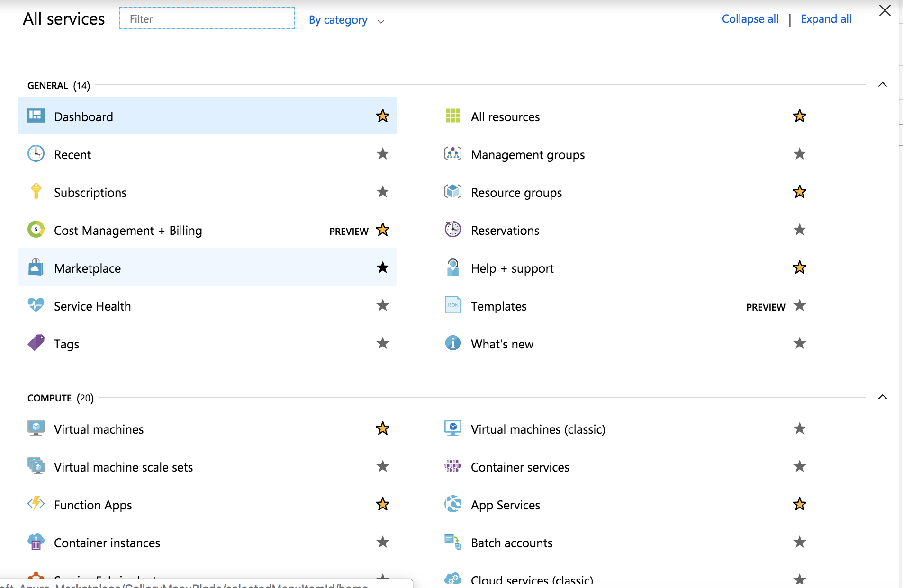Collapse the COMPUTE section chevron

pos(882,397)
